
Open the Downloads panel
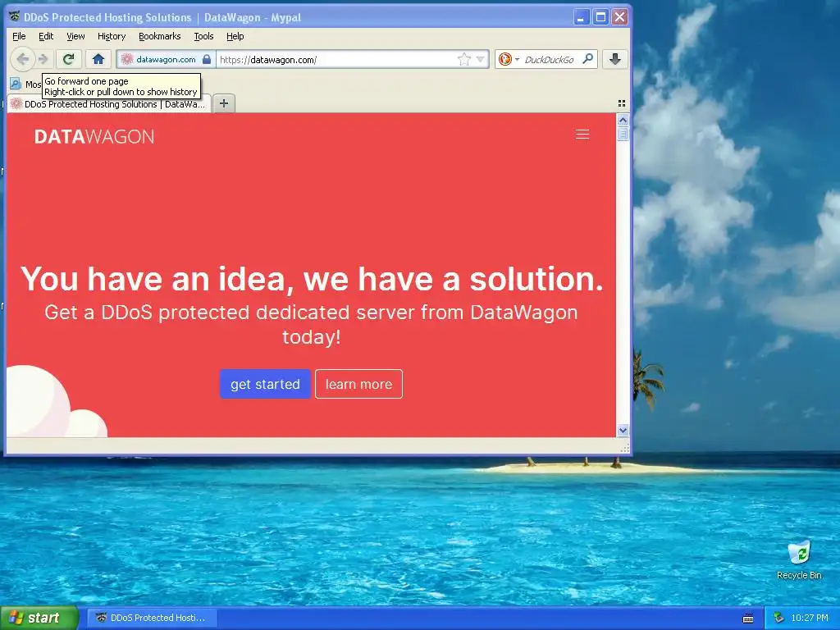tap(615, 59)
